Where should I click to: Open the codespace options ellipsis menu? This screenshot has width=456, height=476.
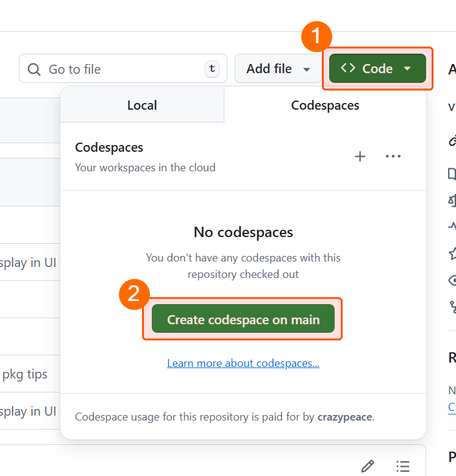(393, 157)
